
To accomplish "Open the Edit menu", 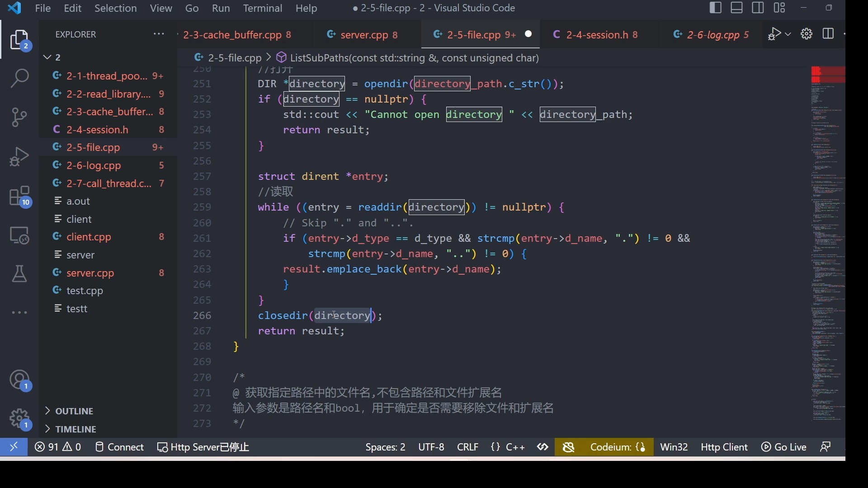I will click(x=73, y=8).
